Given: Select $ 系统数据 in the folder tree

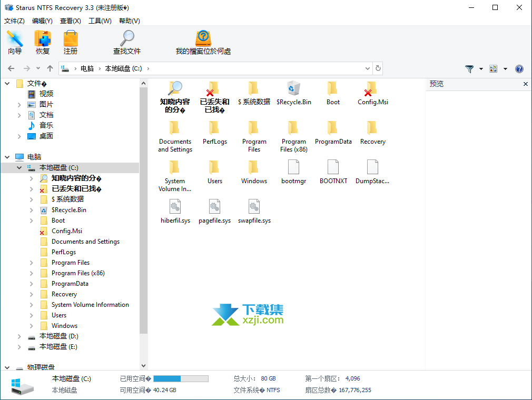Looking at the screenshot, I should 67,199.
